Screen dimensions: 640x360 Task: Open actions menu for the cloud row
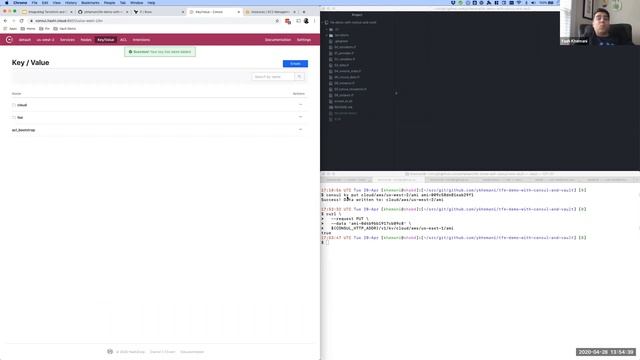[x=300, y=105]
